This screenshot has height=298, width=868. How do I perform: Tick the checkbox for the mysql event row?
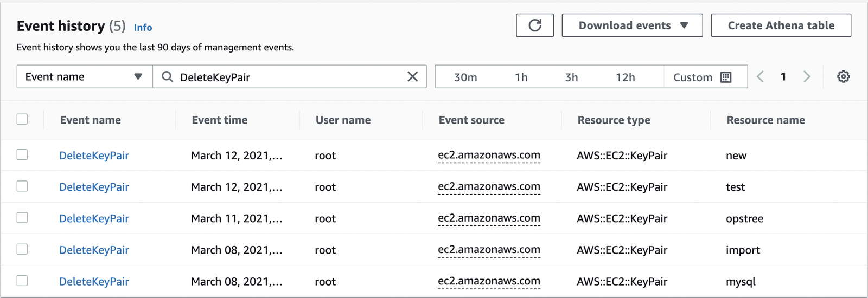pos(22,281)
